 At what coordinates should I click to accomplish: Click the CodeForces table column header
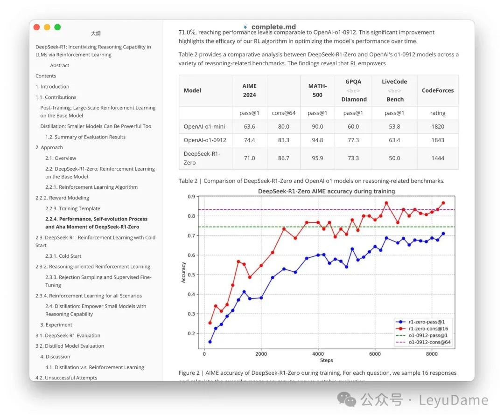click(x=437, y=90)
